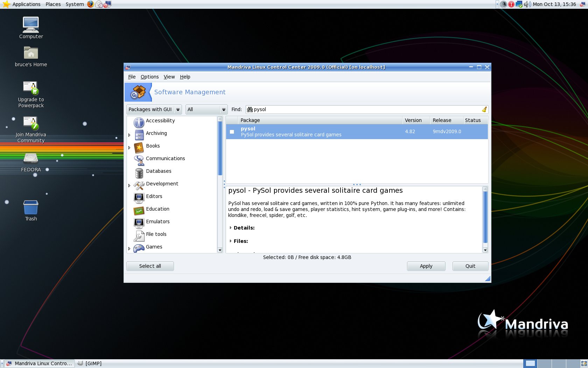Launch the mail client from the top panel
588x368 pixels.
99,4
